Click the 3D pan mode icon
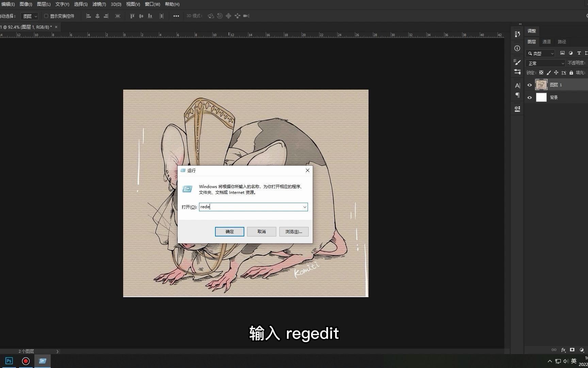588x368 pixels. (x=229, y=16)
